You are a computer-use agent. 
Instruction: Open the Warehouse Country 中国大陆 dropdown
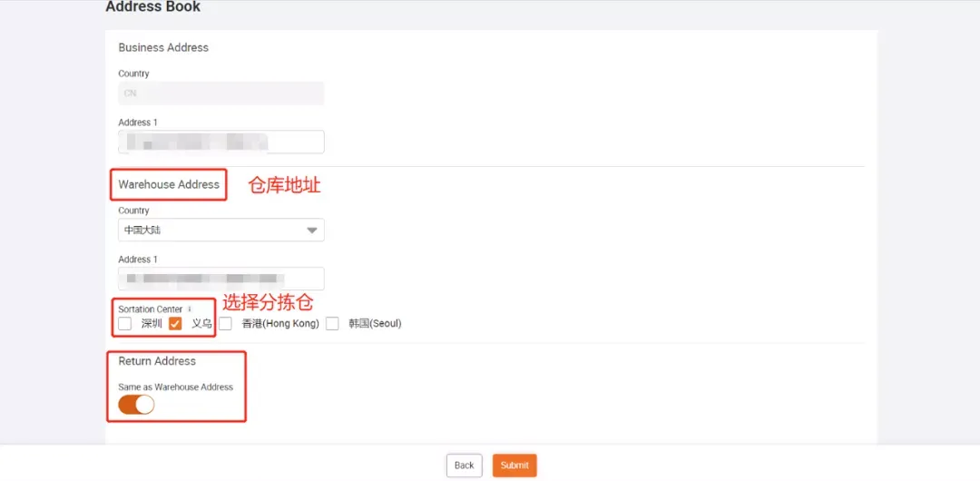tap(220, 231)
